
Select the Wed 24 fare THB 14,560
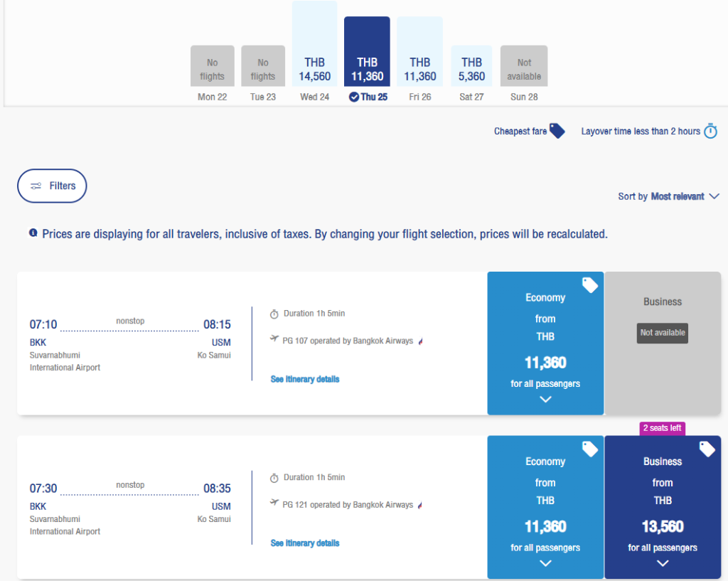[314, 43]
